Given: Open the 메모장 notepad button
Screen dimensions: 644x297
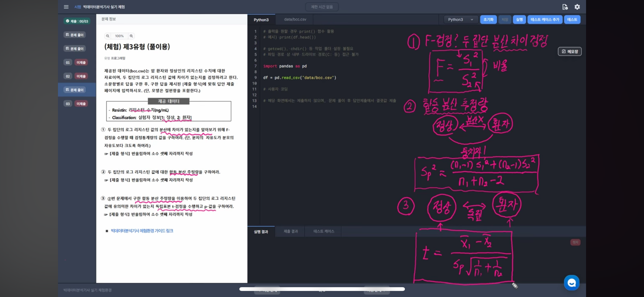Looking at the screenshot, I should 570,51.
